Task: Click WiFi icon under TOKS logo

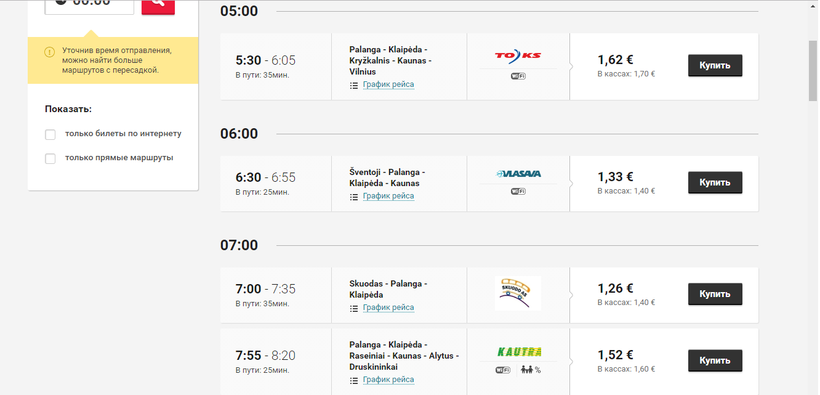Action: click(518, 76)
